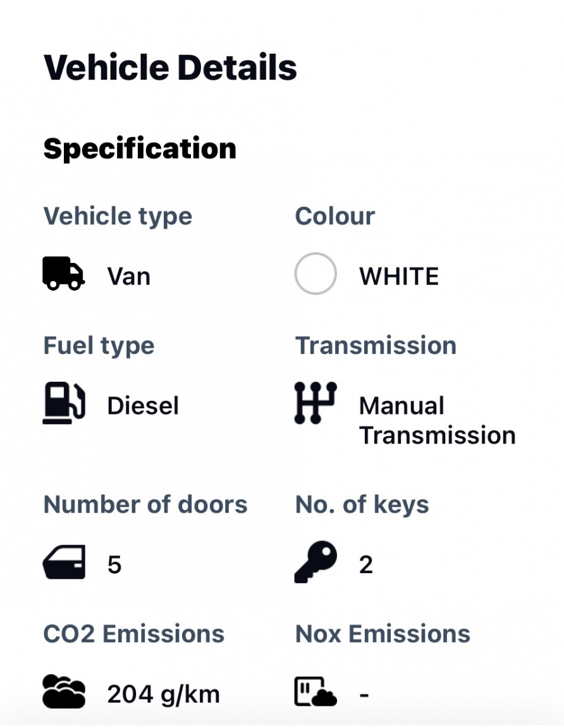
Task: Click the key icon
Action: (316, 562)
